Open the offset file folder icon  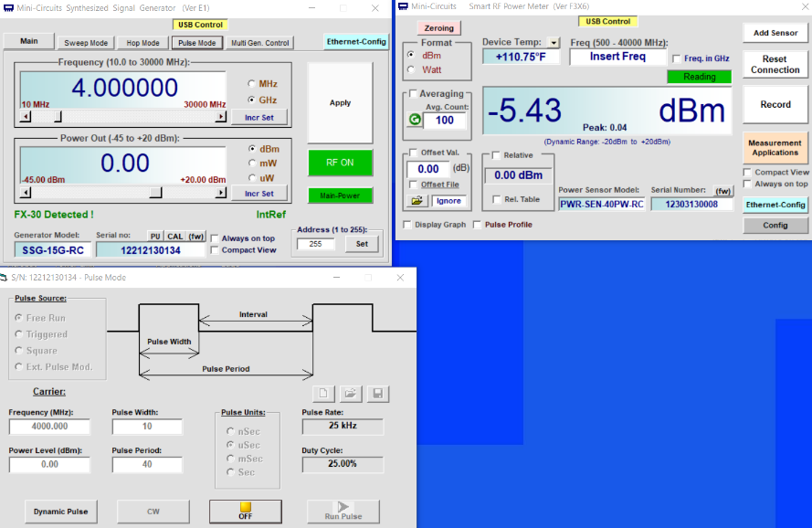click(x=417, y=200)
